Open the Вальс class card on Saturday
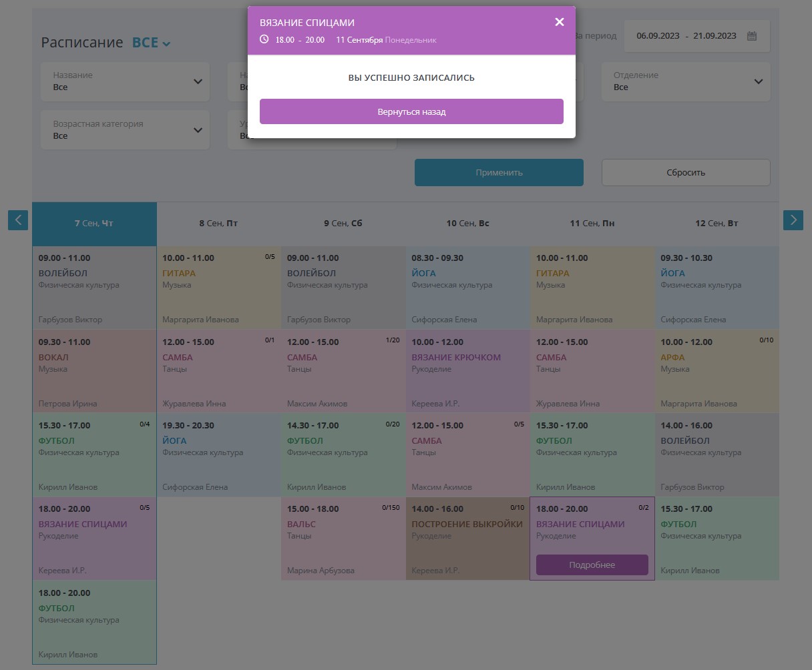812x670 pixels. point(343,539)
